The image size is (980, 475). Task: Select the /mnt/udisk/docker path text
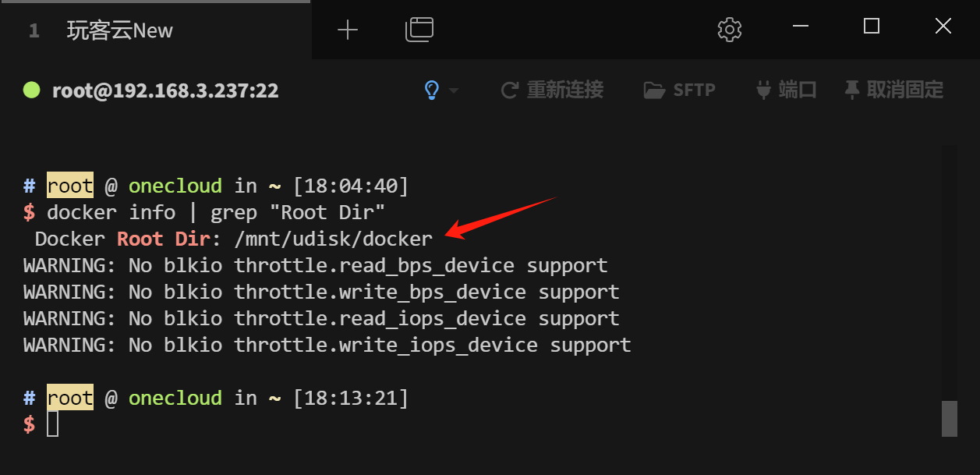tap(334, 239)
